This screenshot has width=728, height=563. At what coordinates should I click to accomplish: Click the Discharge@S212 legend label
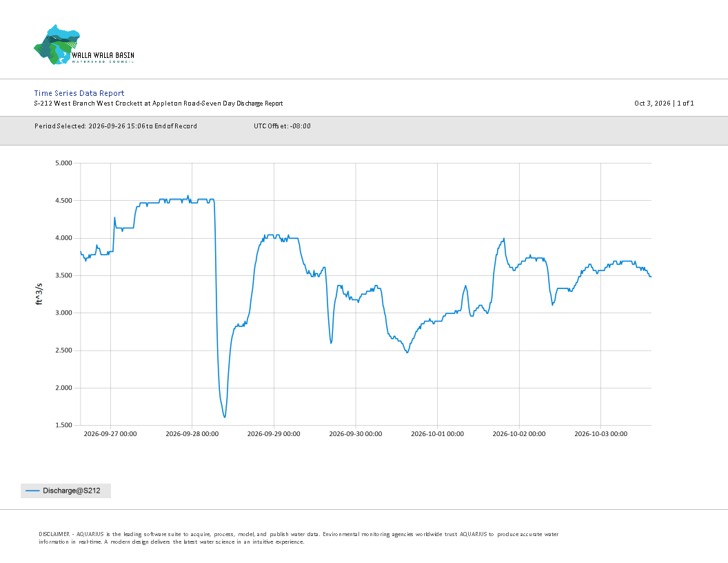click(x=72, y=491)
